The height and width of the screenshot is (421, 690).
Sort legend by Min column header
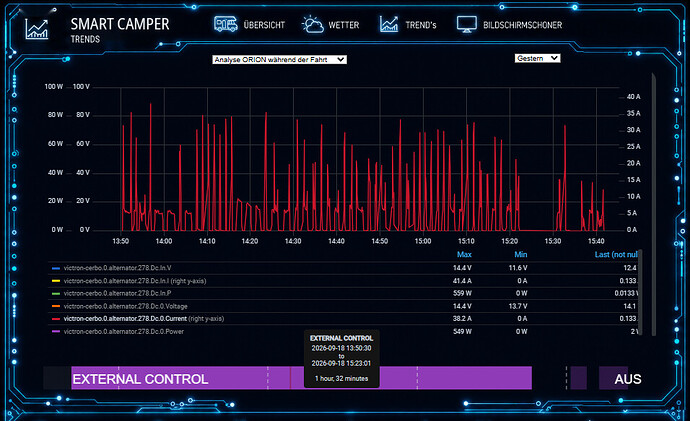[521, 254]
